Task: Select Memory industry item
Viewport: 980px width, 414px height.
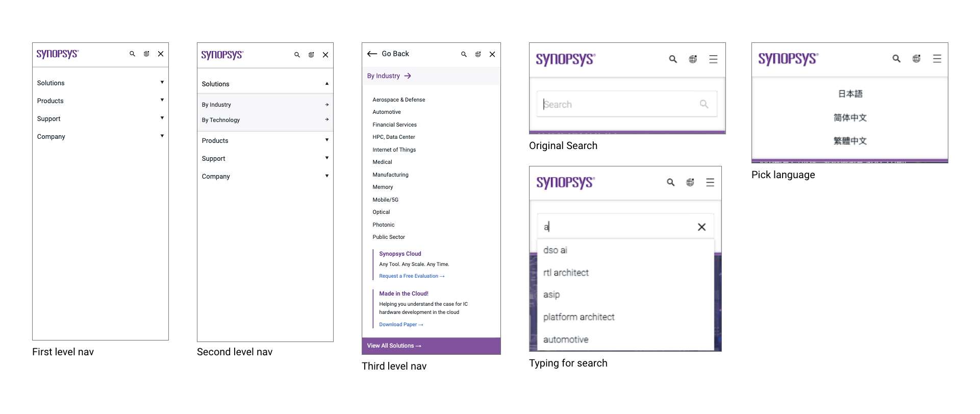Action: coord(383,187)
